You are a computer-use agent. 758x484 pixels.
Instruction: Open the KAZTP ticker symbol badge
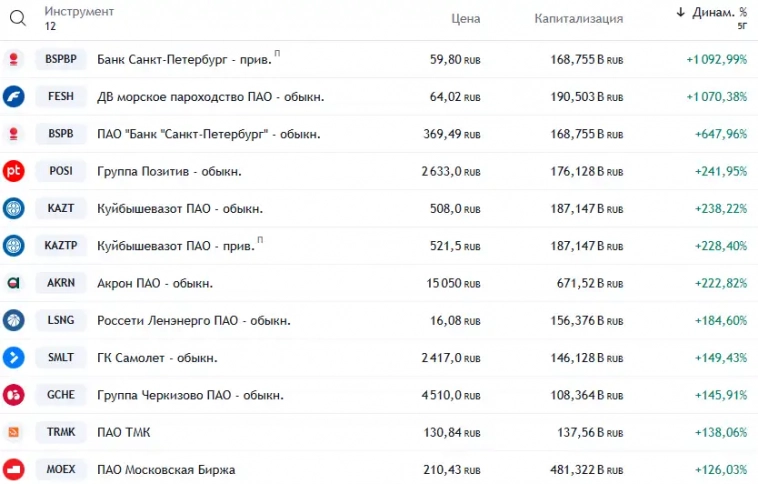pyautogui.click(x=61, y=246)
